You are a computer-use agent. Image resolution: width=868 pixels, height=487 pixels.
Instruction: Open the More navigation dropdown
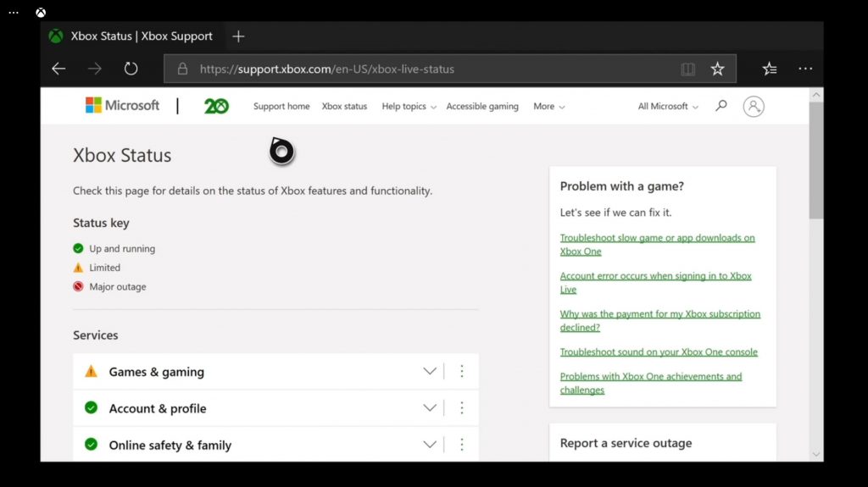549,106
